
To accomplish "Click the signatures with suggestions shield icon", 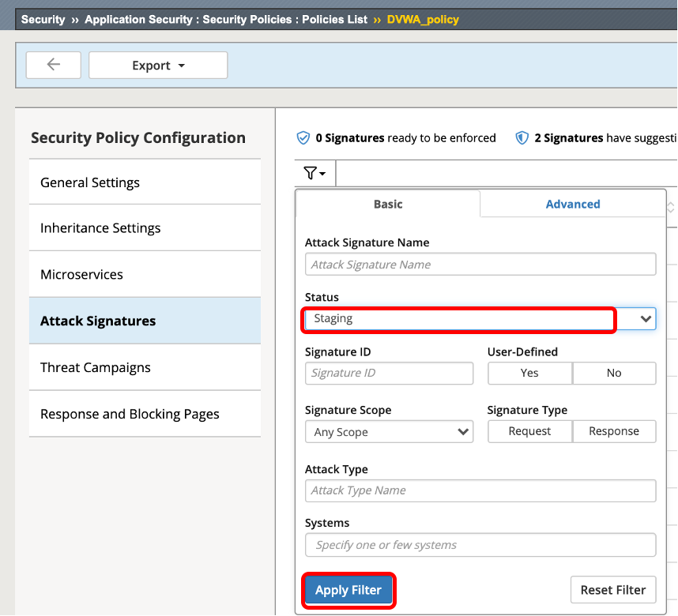I will click(522, 138).
